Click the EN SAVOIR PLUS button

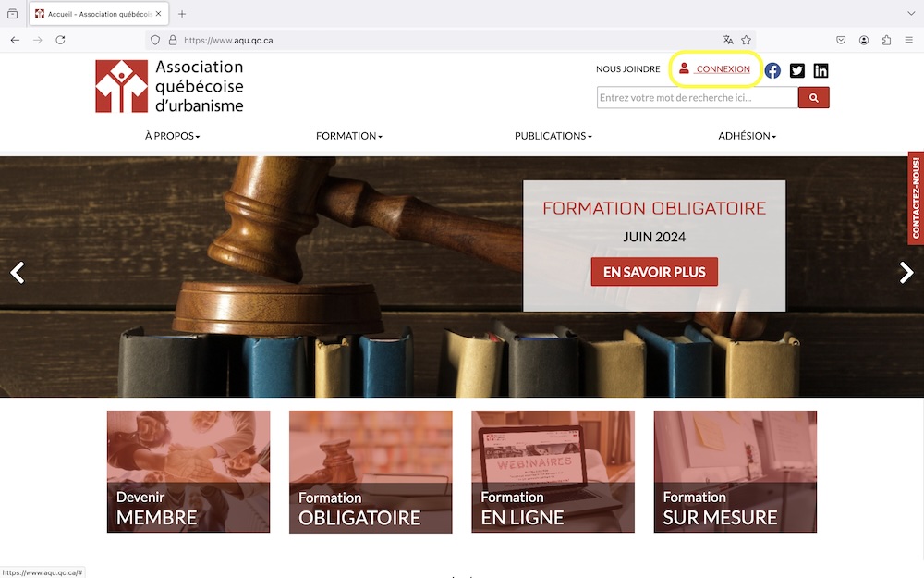[654, 272]
